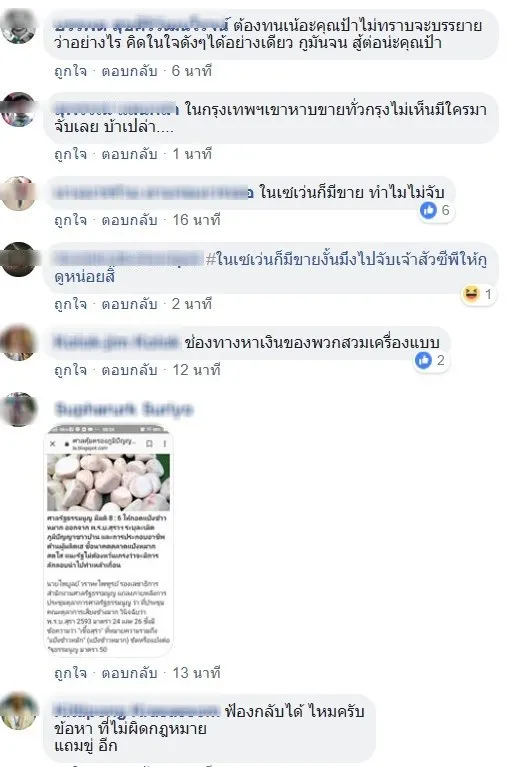Open avatar beside the hashtag 7-Eleven comment
Image resolution: width=512 pixels, height=767 pixels.
coord(19,259)
